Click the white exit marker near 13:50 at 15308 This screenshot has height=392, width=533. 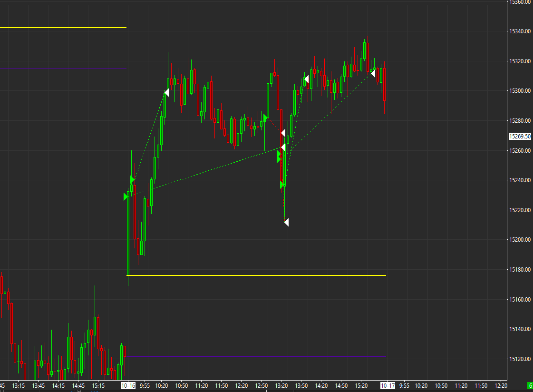(307, 79)
